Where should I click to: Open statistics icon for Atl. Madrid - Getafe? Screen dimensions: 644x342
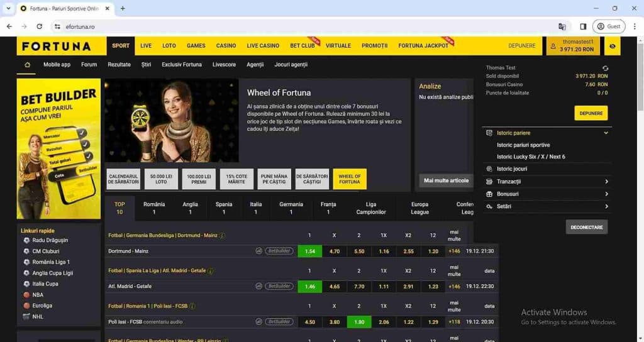coord(258,286)
